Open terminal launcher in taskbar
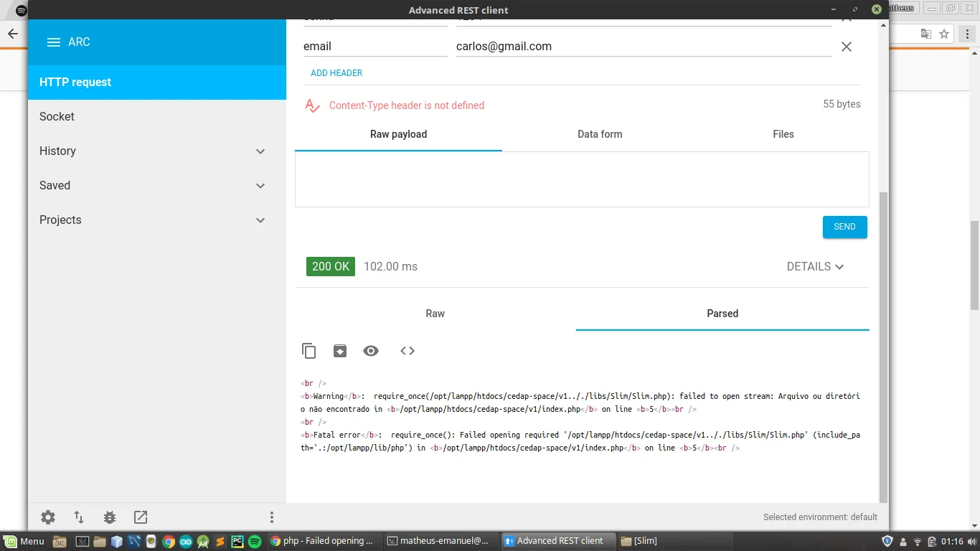Viewport: 980px width, 551px height. 83,542
